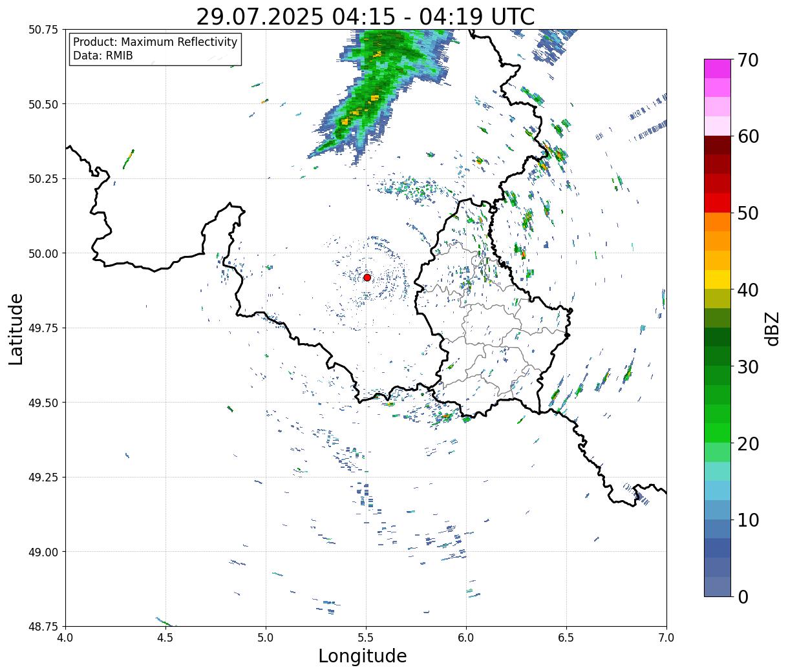Click the red radar location marker

pos(367,277)
